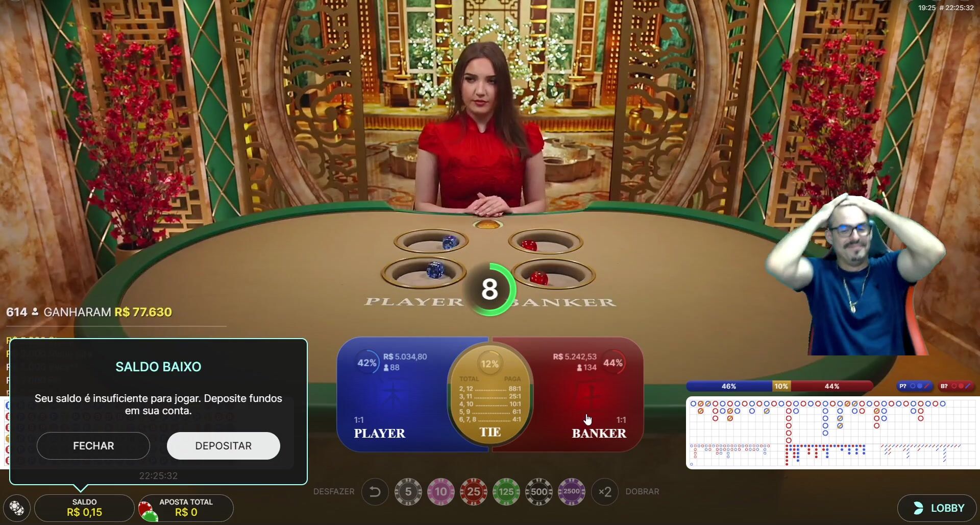
Task: Go back to the LOBBY
Action: pos(938,508)
